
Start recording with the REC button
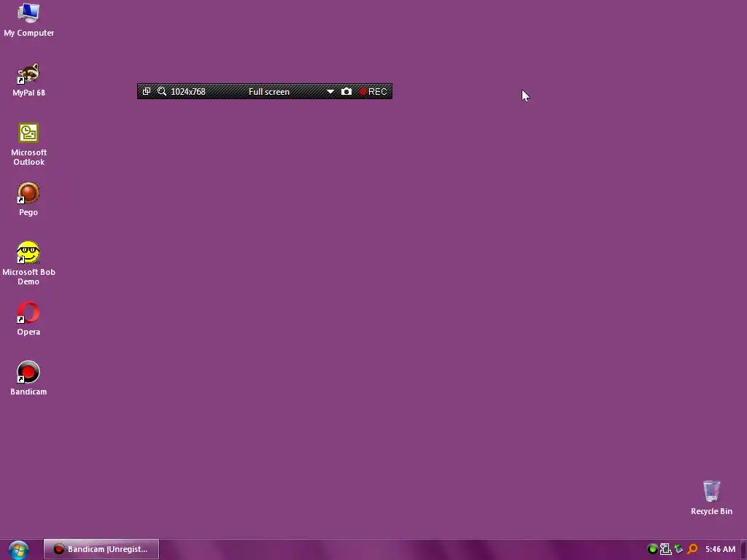pyautogui.click(x=373, y=91)
